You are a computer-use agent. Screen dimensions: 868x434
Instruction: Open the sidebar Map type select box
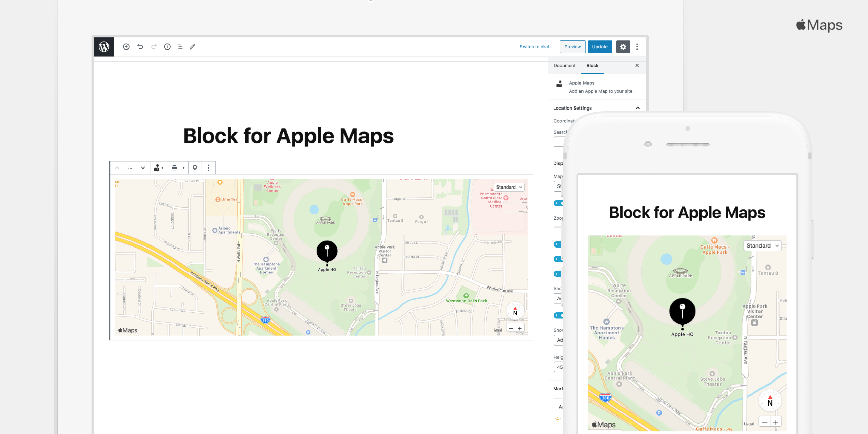[558, 186]
